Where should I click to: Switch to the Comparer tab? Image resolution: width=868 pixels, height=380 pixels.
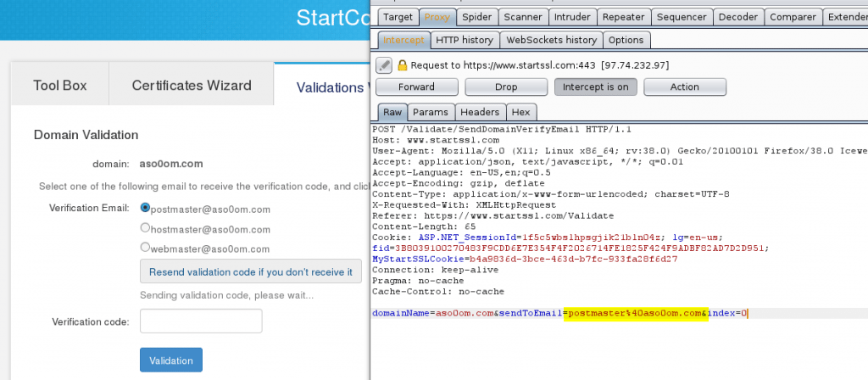click(793, 17)
